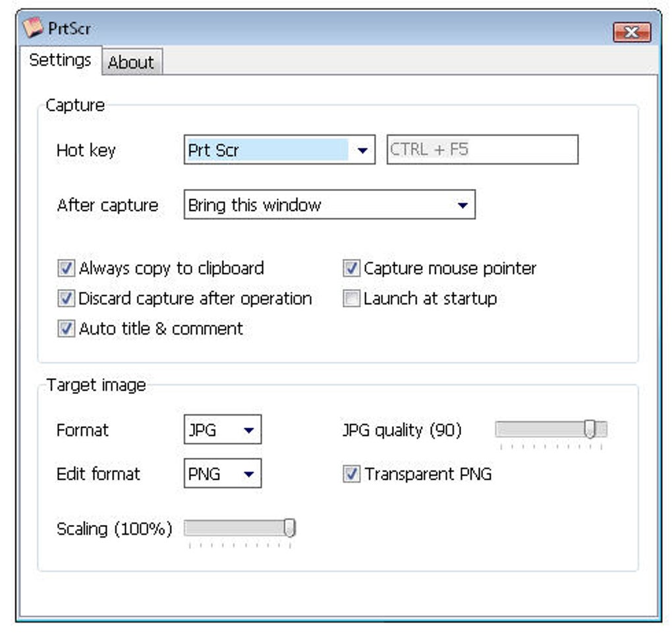Toggle Capture mouse pointer checkbox
The width and height of the screenshot is (672, 635).
(x=351, y=269)
